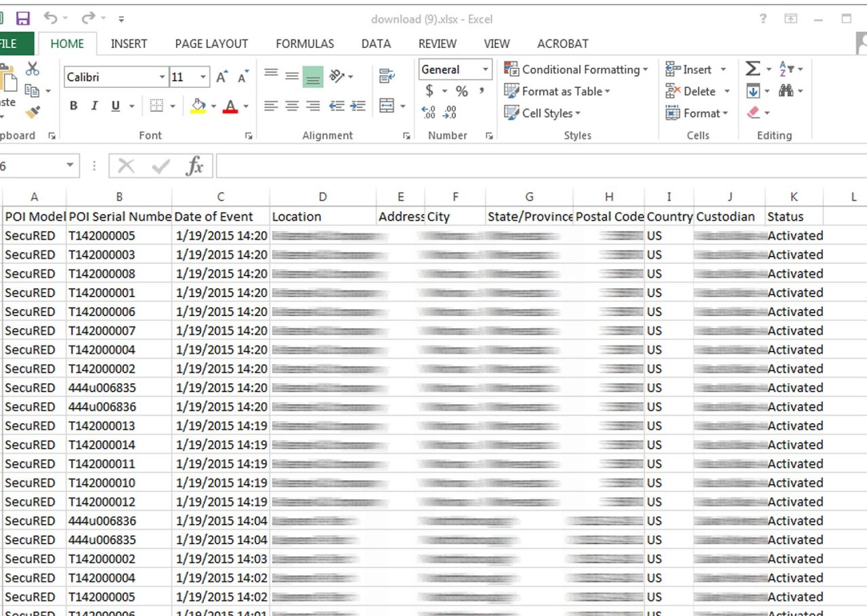Screen dimensions: 867x616
Task: Click the AutoSum icon
Action: pos(754,68)
